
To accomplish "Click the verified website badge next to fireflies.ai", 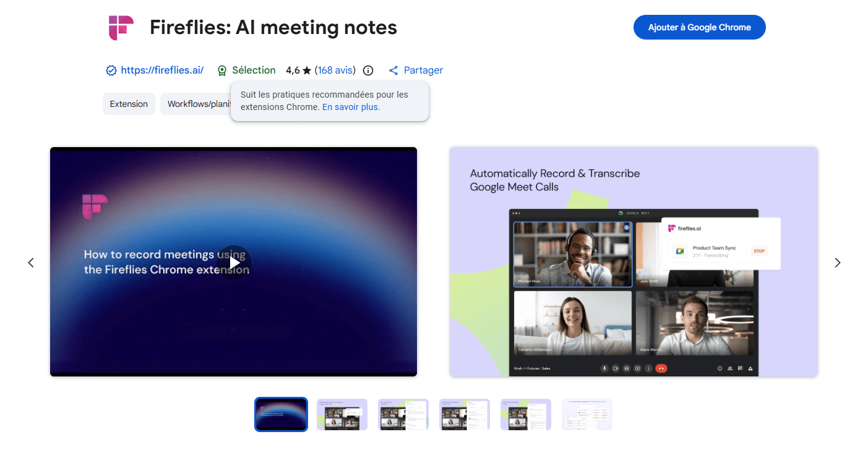I will click(x=111, y=70).
